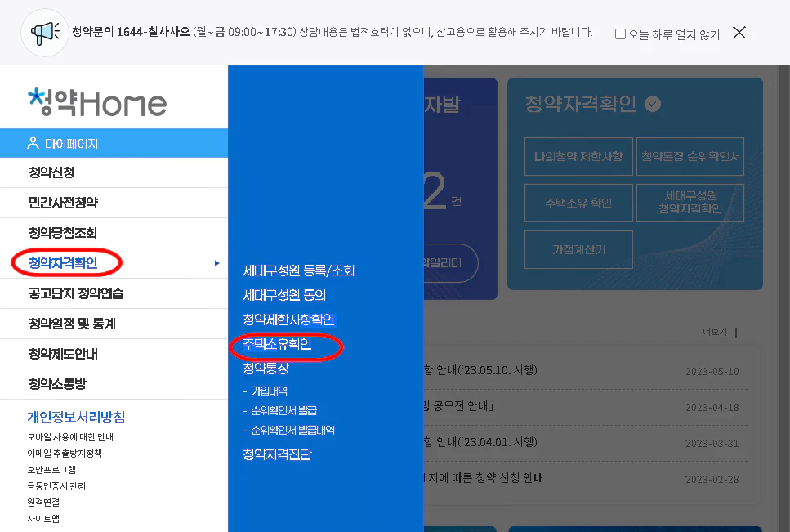Click the user icon beside 마이페이지
This screenshot has width=790, height=532.
[33, 143]
